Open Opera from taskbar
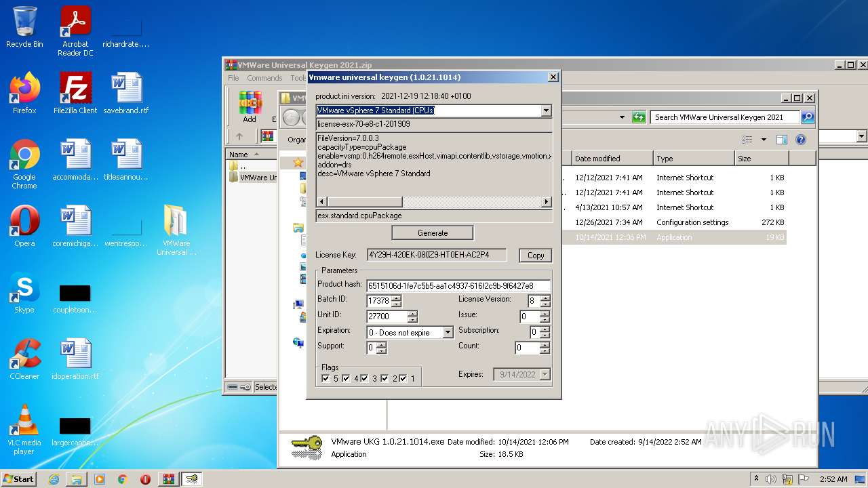The width and height of the screenshot is (868, 488). pyautogui.click(x=145, y=479)
